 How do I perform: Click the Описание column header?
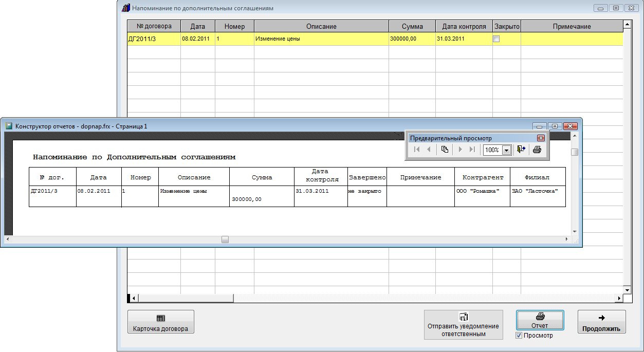[x=321, y=26]
